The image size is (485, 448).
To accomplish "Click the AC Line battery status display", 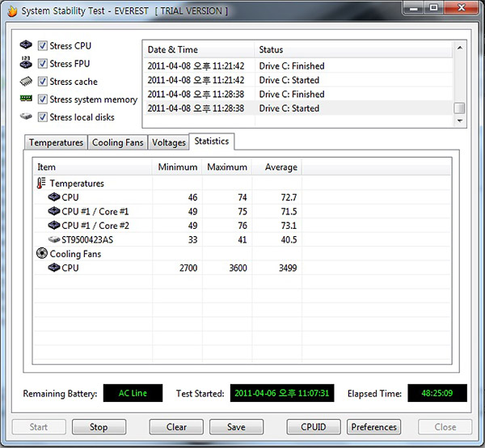I will (x=133, y=393).
